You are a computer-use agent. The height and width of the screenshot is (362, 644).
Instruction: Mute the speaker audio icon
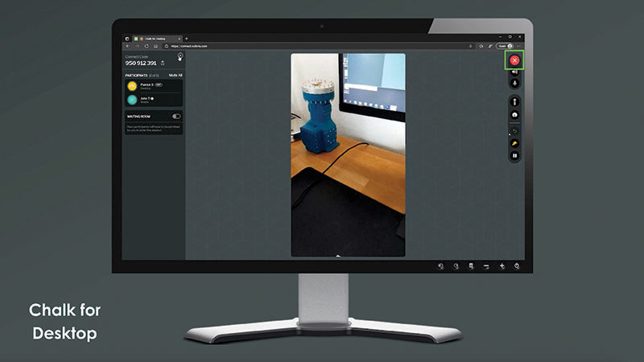click(514, 72)
